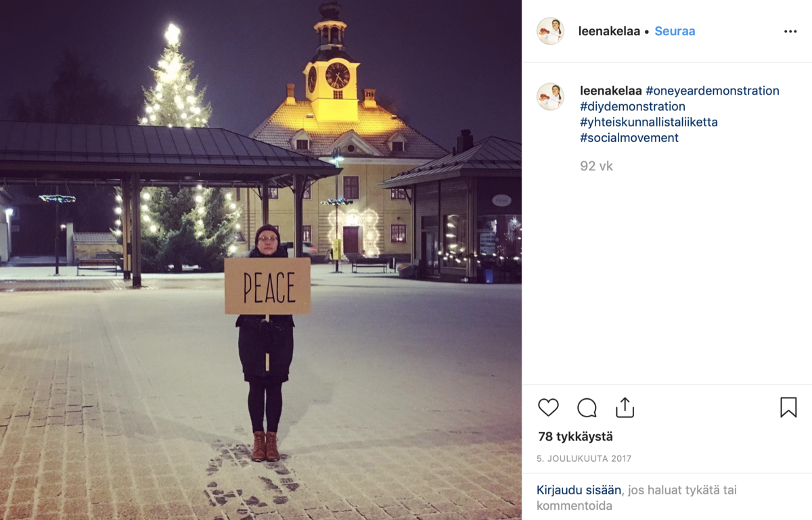The height and width of the screenshot is (520, 812).
Task: Click the Kirjaudu sisään login link
Action: tap(579, 490)
